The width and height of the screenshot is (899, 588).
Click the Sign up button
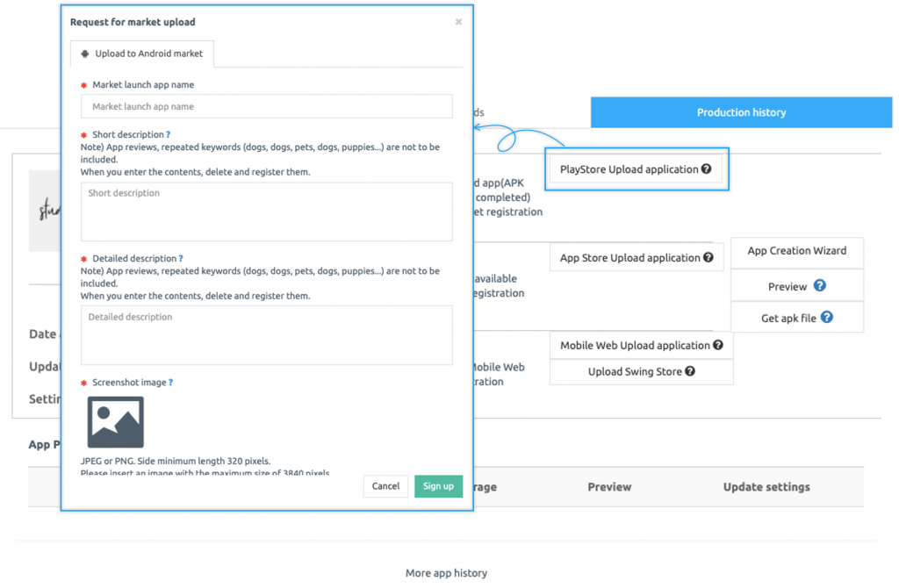click(x=438, y=485)
